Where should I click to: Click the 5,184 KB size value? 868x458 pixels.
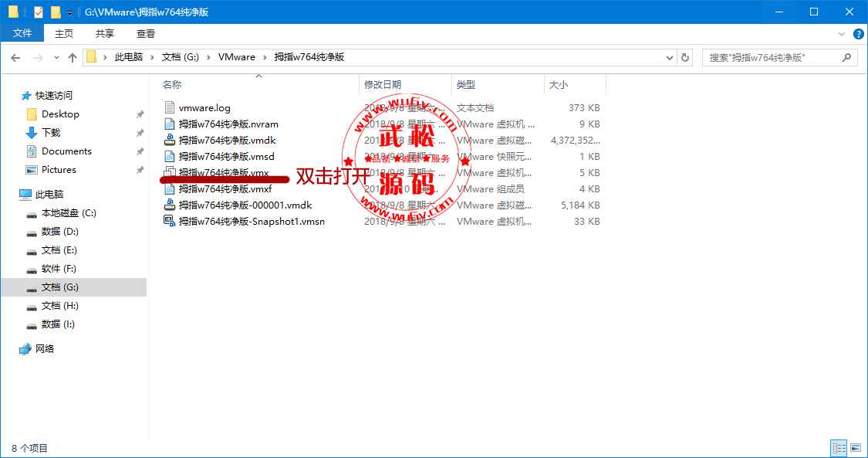point(580,205)
